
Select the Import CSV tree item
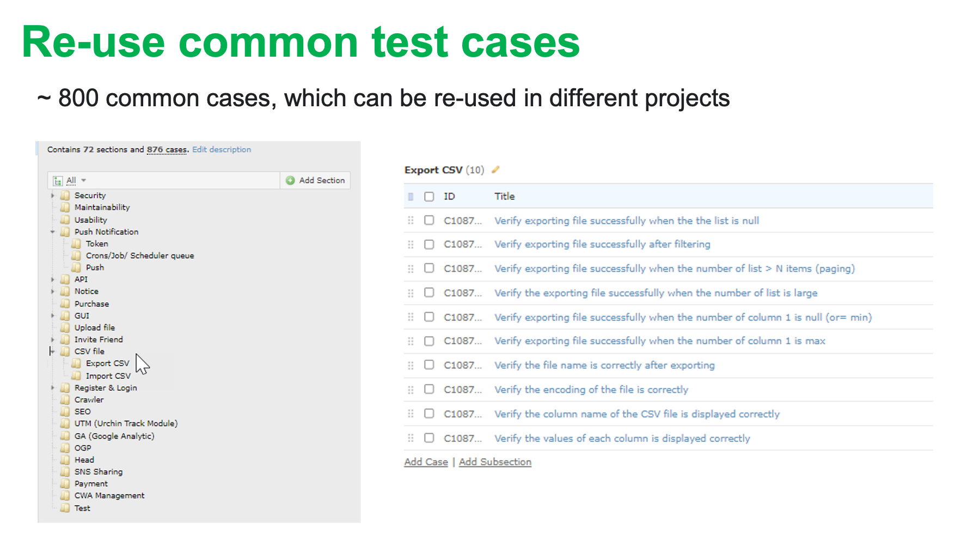click(x=108, y=376)
